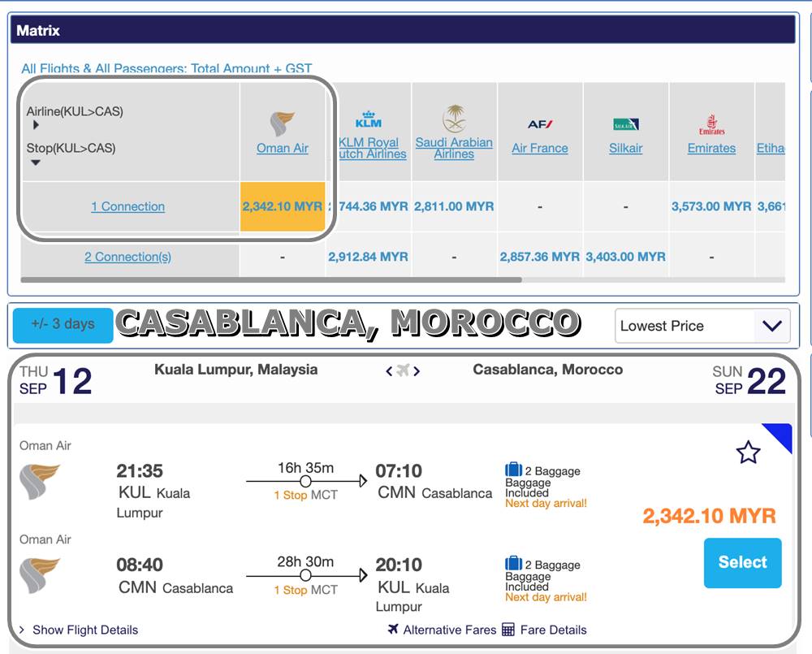Click the matrix horizontal scrollbar
The width and height of the screenshot is (812, 654).
pyautogui.click(x=271, y=279)
